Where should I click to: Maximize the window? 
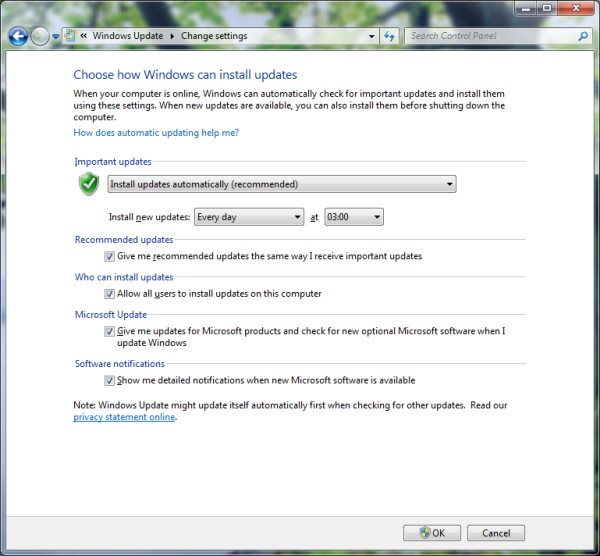coord(547,8)
